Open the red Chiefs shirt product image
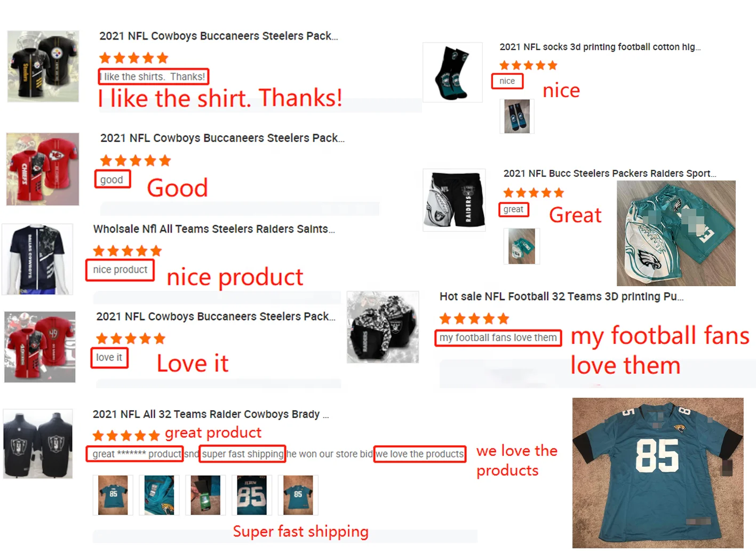The image size is (756, 559). [43, 169]
